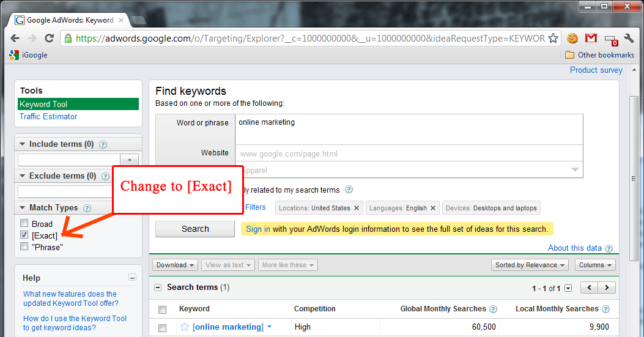Add the include term with plus button

pos(130,160)
